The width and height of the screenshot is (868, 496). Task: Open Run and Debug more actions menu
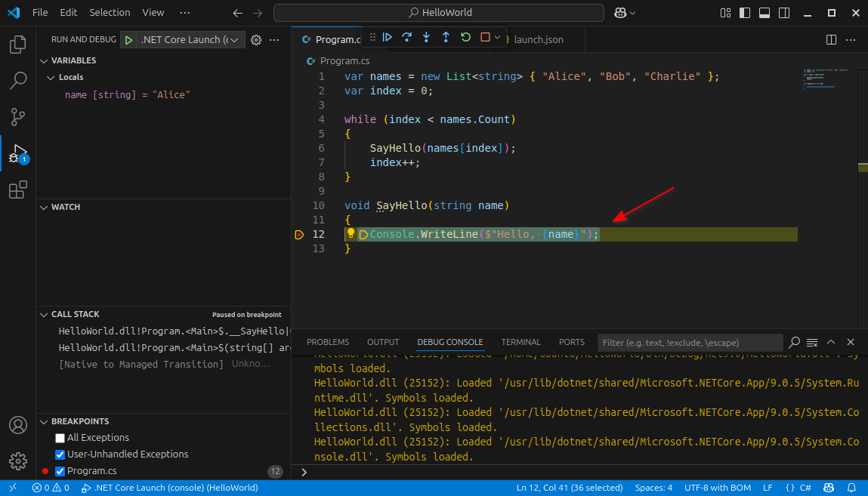(274, 40)
